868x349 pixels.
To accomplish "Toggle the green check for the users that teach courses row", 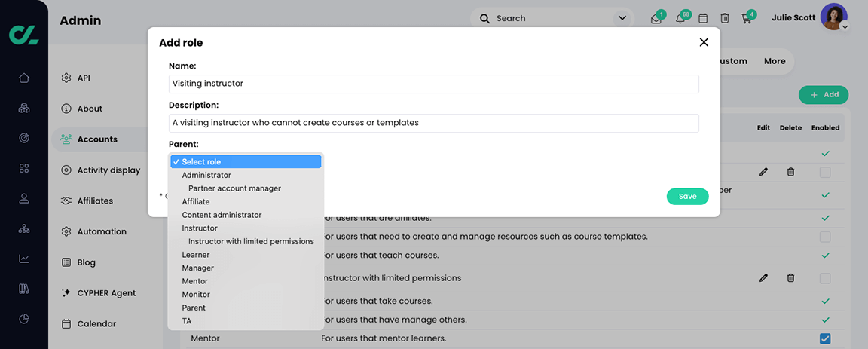I will click(825, 256).
